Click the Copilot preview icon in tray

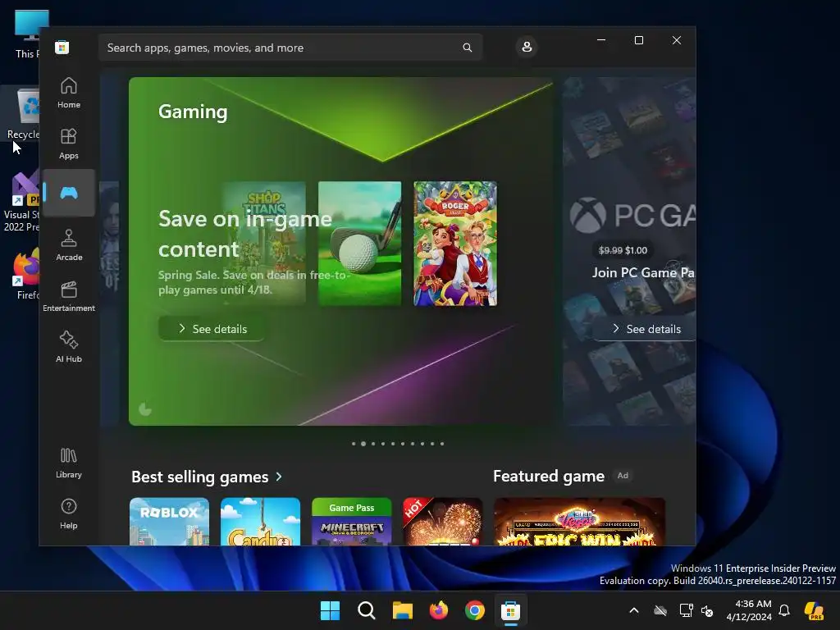[x=814, y=610]
